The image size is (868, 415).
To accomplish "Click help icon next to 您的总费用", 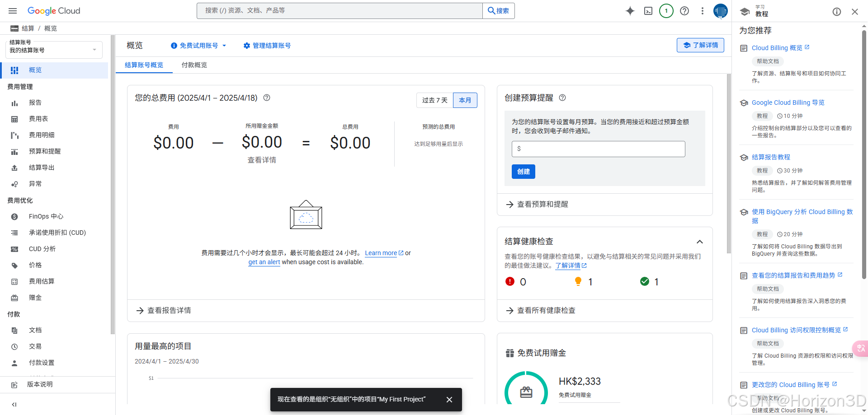I will click(x=267, y=98).
